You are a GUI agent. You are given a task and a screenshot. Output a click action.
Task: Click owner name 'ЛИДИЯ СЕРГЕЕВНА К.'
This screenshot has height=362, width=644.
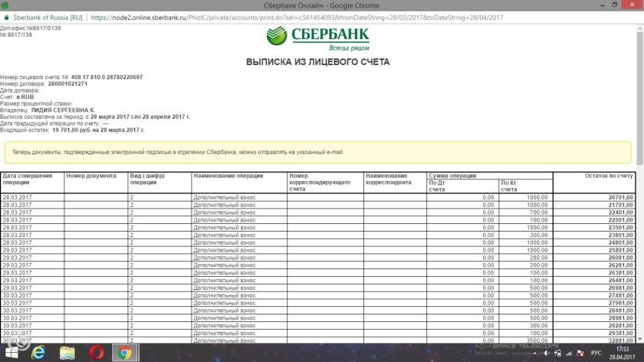pos(63,110)
